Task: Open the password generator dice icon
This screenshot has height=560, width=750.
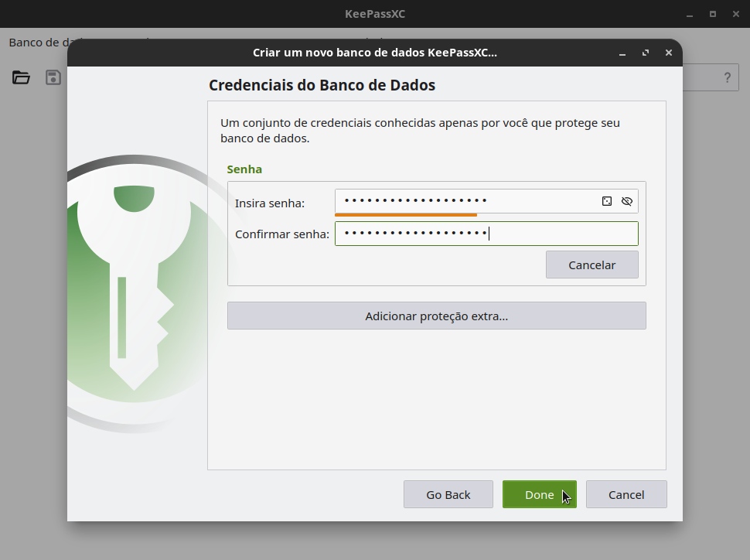Action: 606,202
